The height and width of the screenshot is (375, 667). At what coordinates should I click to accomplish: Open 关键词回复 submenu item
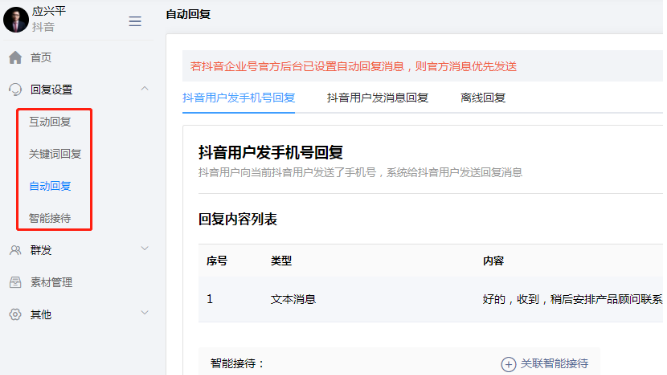click(55, 154)
